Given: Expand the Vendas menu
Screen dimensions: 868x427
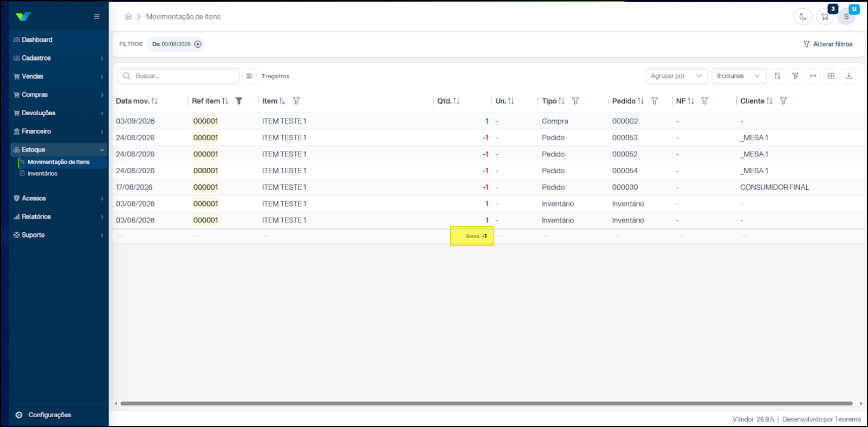Looking at the screenshot, I should click(x=59, y=77).
